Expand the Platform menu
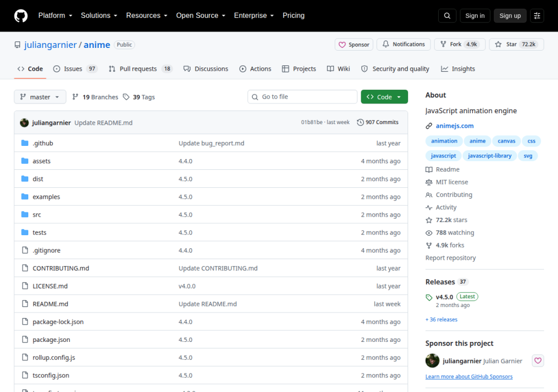This screenshot has height=392, width=558. click(x=55, y=16)
